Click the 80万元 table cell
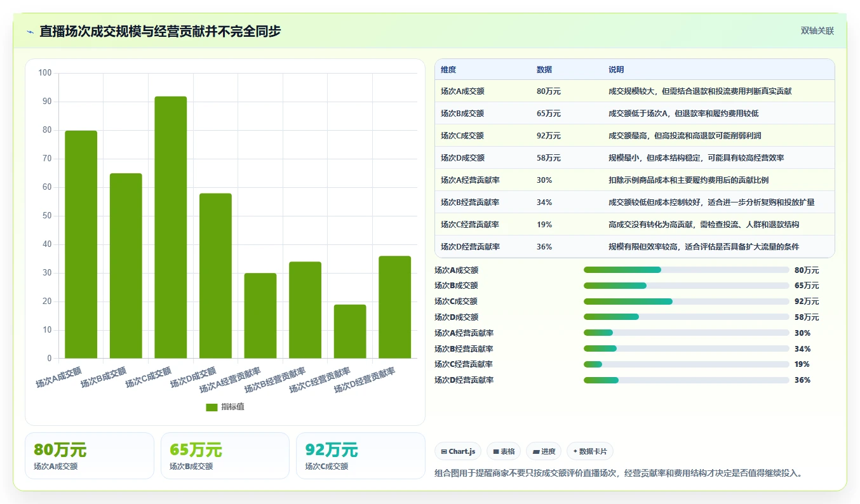The image size is (860, 504). point(549,91)
